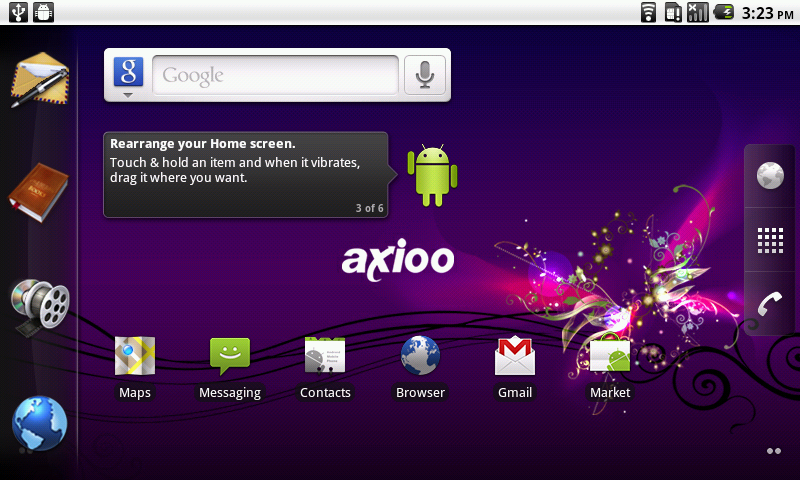
Task: Tap the '3 of 6' tip counter
Action: click(x=369, y=208)
